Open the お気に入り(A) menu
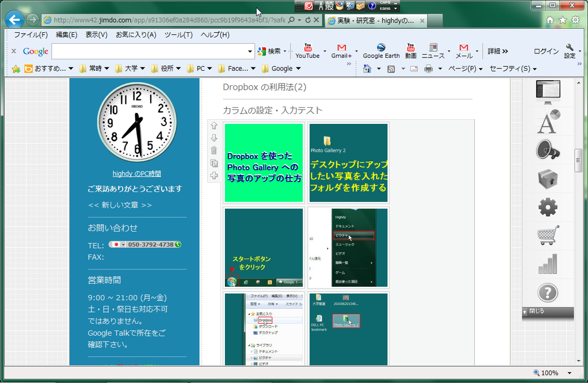Screen dimensions: 588x383 136,35
